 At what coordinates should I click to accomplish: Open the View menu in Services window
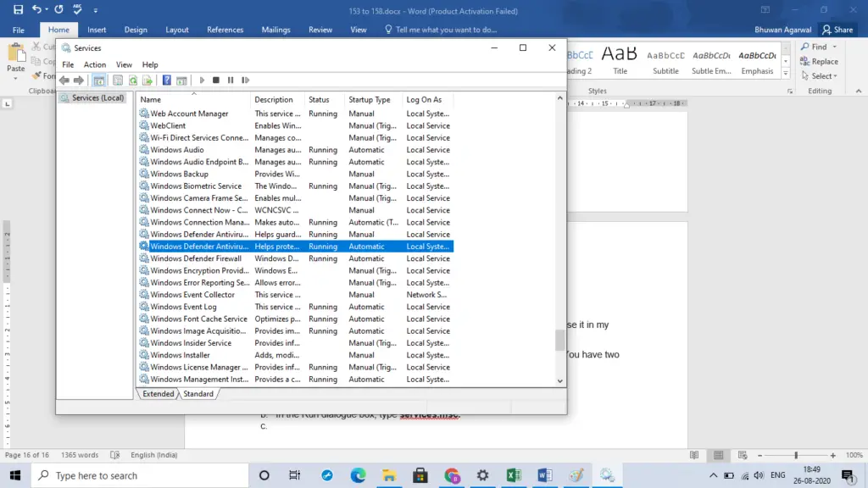pyautogui.click(x=124, y=64)
